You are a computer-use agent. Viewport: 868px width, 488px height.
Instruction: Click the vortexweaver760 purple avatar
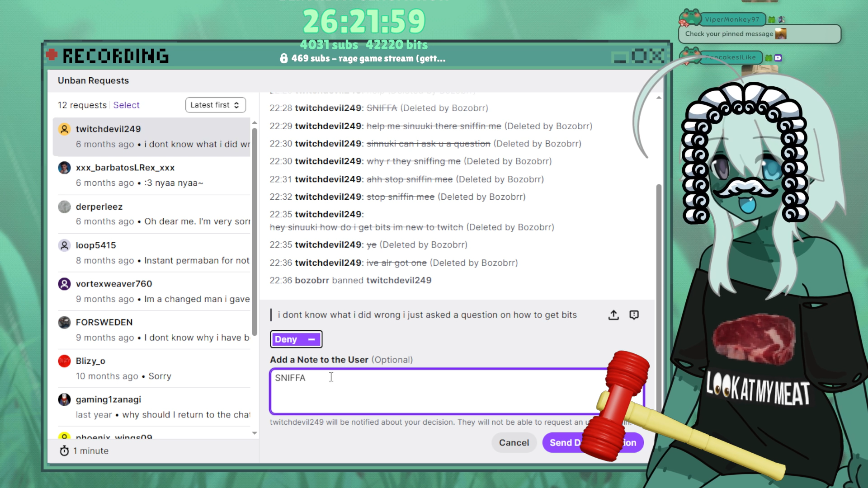click(x=64, y=284)
